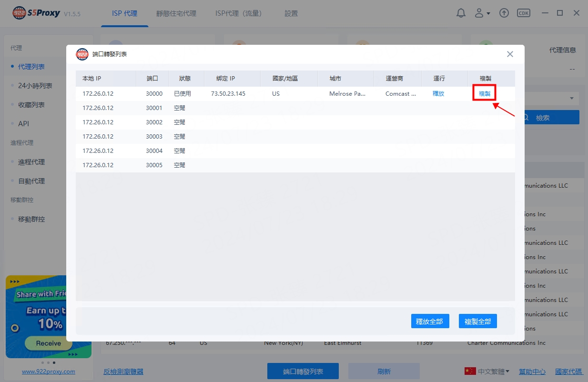
Task: Release the proxy on port 30000
Action: (x=438, y=94)
